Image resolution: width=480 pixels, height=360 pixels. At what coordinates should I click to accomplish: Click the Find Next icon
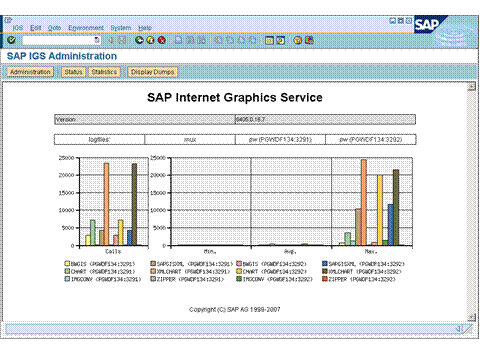[x=202, y=40]
